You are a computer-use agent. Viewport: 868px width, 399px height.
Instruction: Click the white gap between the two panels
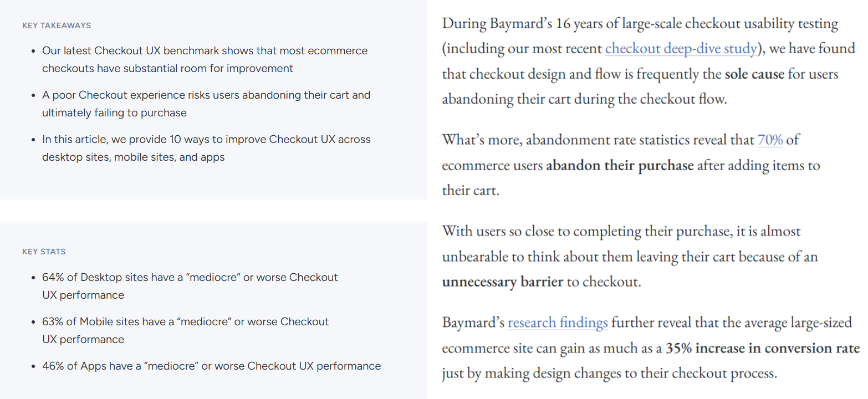[x=213, y=211]
